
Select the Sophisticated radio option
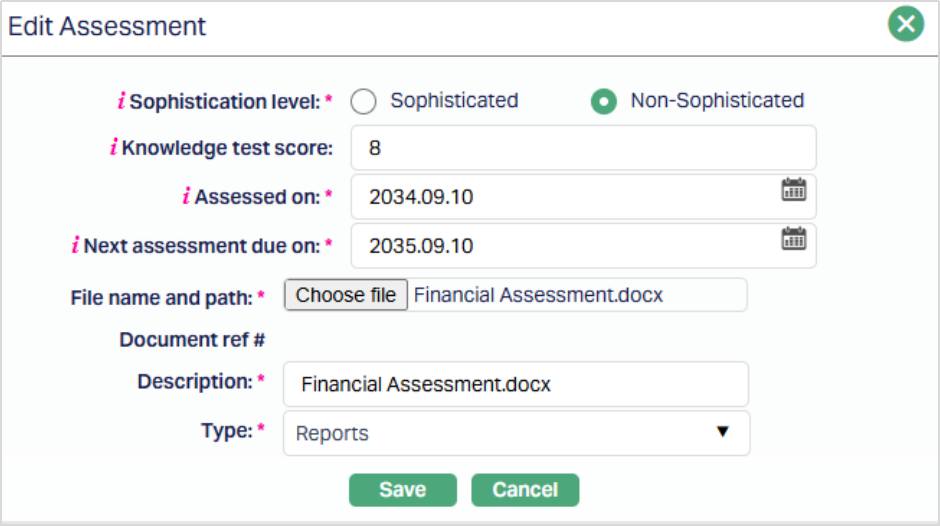tap(364, 102)
